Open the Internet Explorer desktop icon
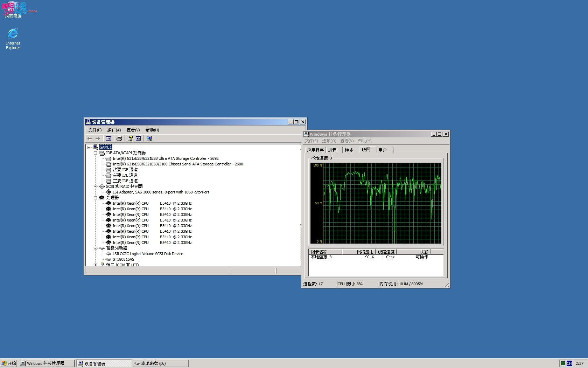 (x=13, y=39)
